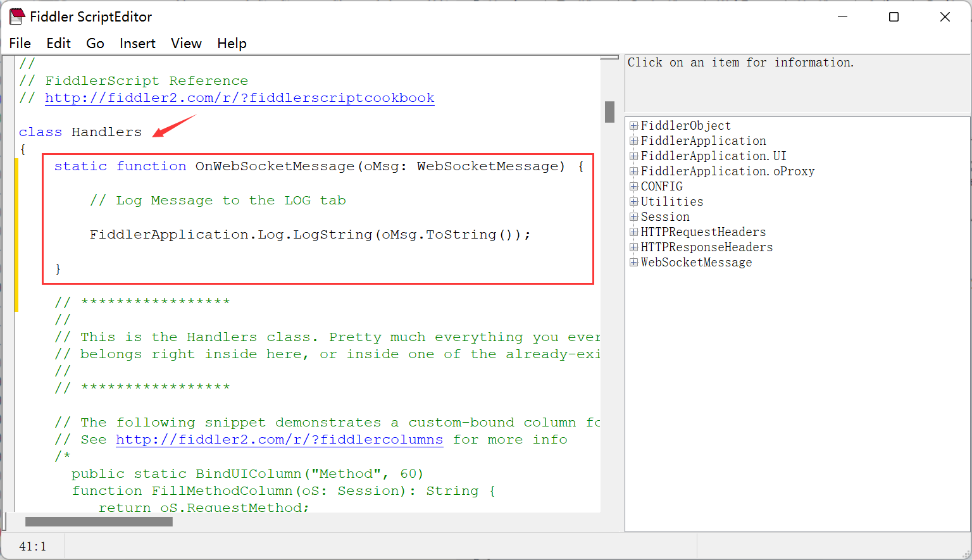Select FiddlerApplication.oProxy in the reference tree
972x560 pixels.
coord(726,171)
